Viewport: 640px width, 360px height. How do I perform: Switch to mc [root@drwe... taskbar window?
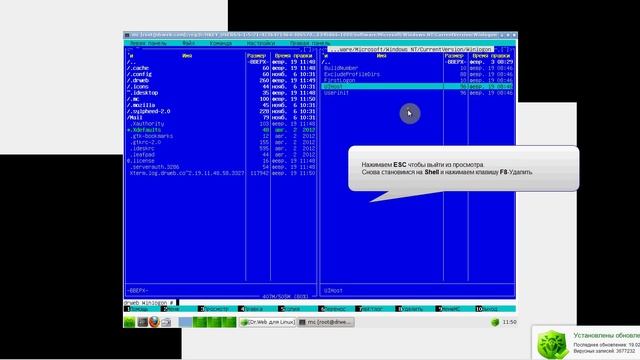click(326, 322)
